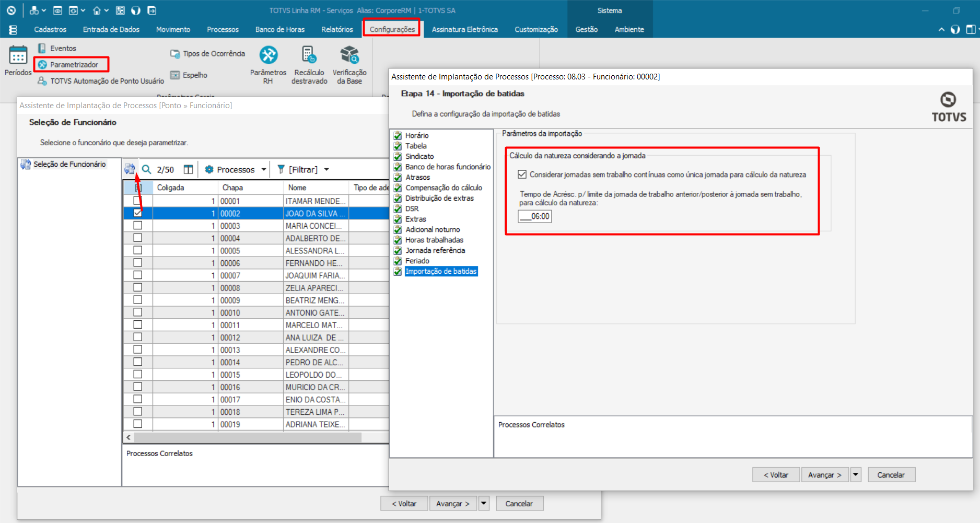This screenshot has height=523, width=980.
Task: Click the globe icon in title bar
Action: pos(136,10)
